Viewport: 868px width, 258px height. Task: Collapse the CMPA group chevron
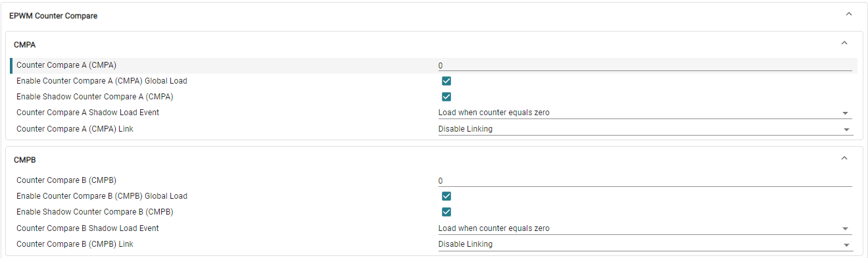pos(844,43)
